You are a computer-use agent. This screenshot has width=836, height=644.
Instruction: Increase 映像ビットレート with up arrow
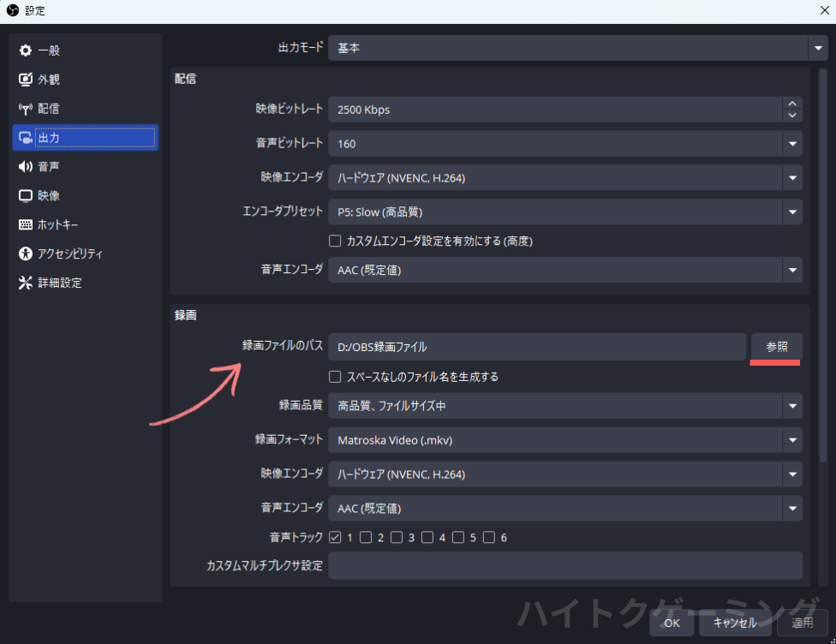792,104
